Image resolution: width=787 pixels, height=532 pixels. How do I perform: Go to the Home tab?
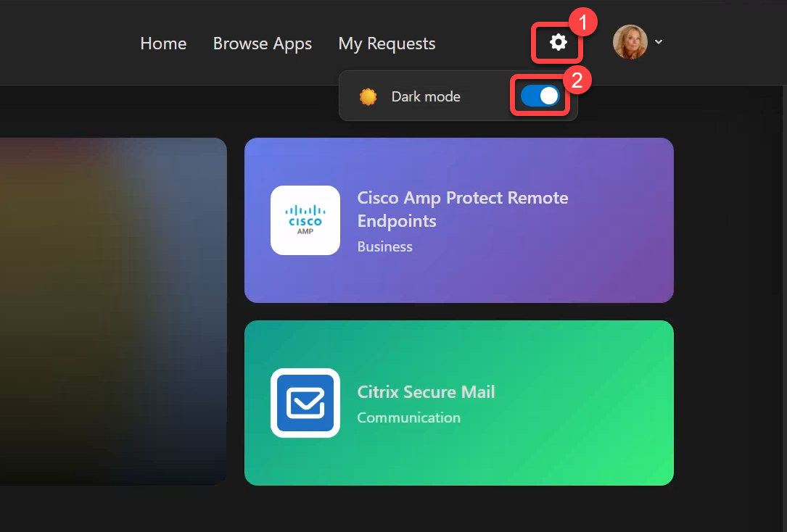pos(164,43)
